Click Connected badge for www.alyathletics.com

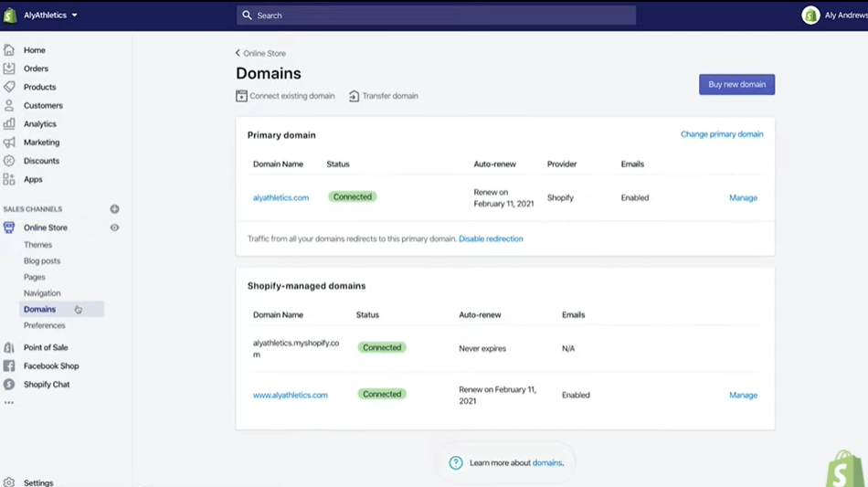(x=382, y=394)
